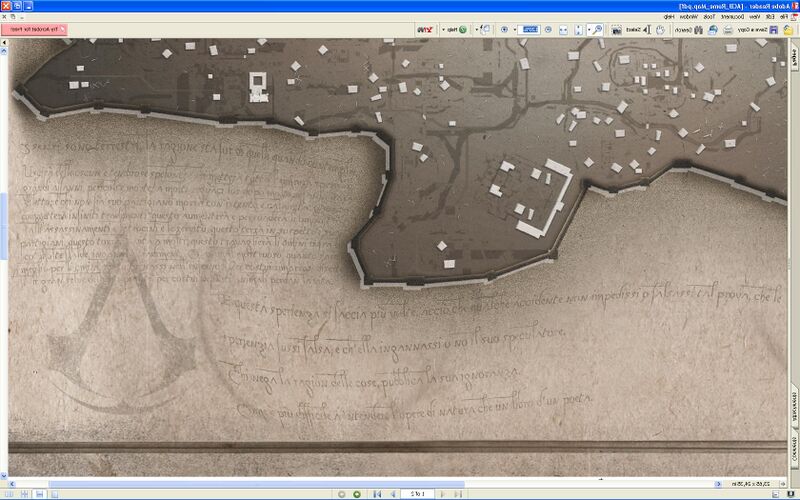Open the zoom percentage dropdown
The width and height of the screenshot is (800, 500).
click(x=515, y=30)
